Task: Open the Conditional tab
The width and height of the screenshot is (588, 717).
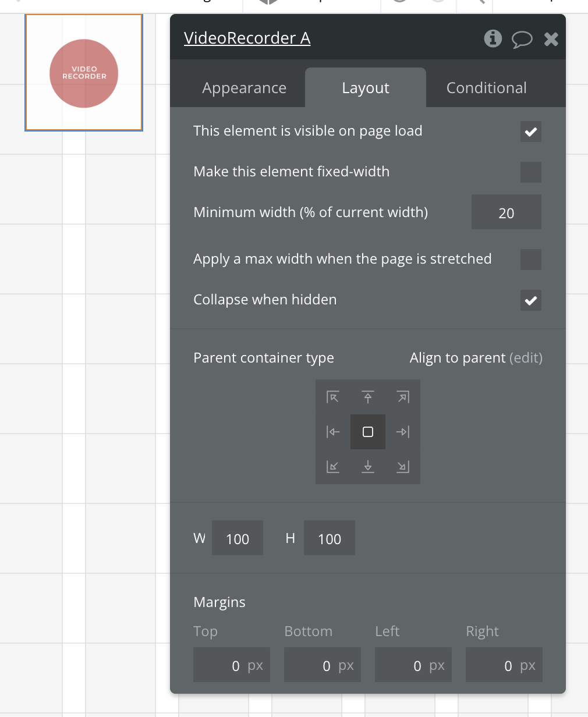Action: [486, 88]
